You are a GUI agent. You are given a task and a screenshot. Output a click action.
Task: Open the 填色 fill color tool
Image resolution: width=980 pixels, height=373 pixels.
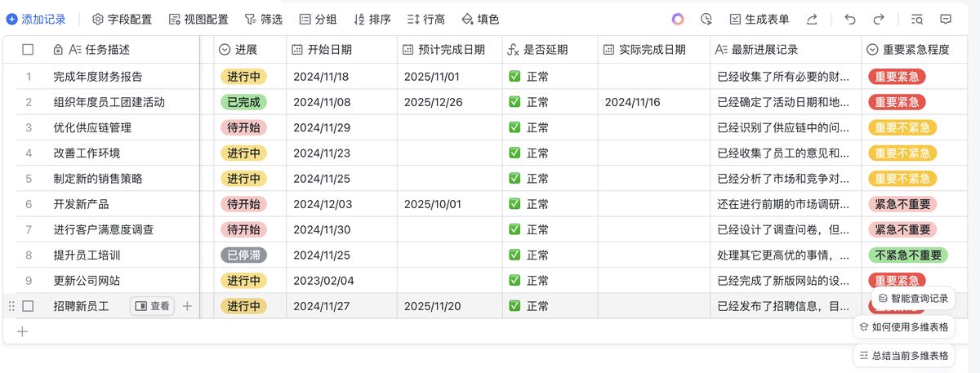480,19
